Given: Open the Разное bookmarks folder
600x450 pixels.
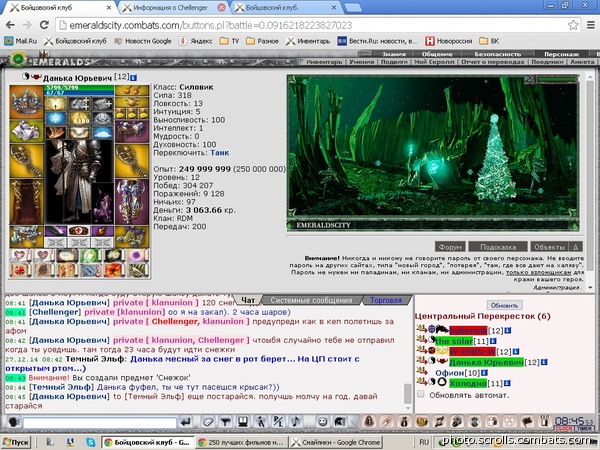Looking at the screenshot, I should coord(262,41).
